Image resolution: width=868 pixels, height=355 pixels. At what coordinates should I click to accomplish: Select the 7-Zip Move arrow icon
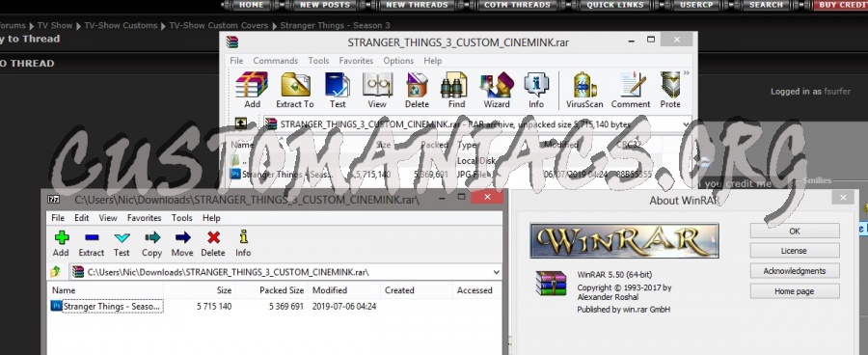tap(182, 244)
